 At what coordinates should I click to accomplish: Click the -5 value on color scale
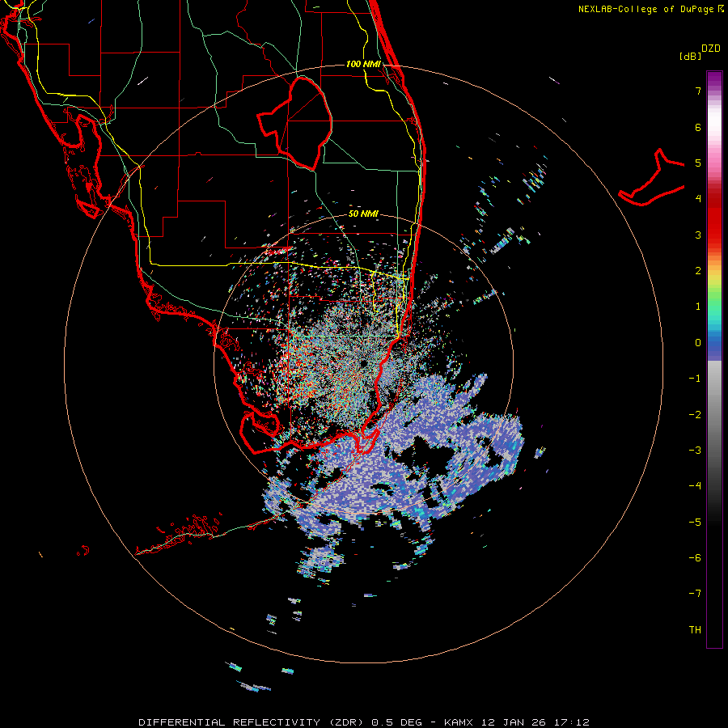click(695, 523)
